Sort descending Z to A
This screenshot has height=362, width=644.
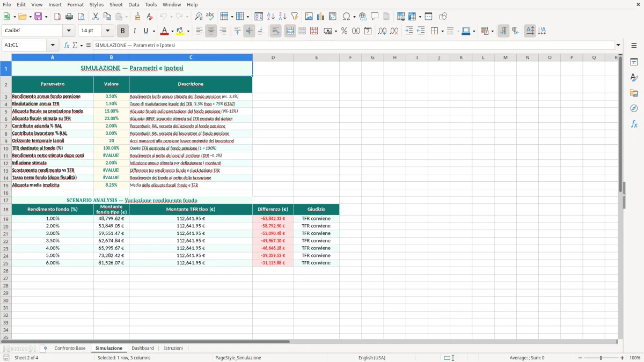click(x=282, y=17)
